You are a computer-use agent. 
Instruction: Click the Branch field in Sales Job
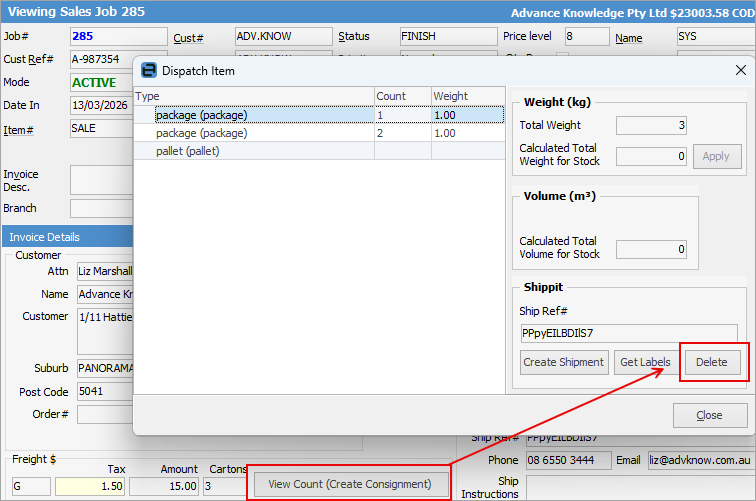[x=102, y=208]
